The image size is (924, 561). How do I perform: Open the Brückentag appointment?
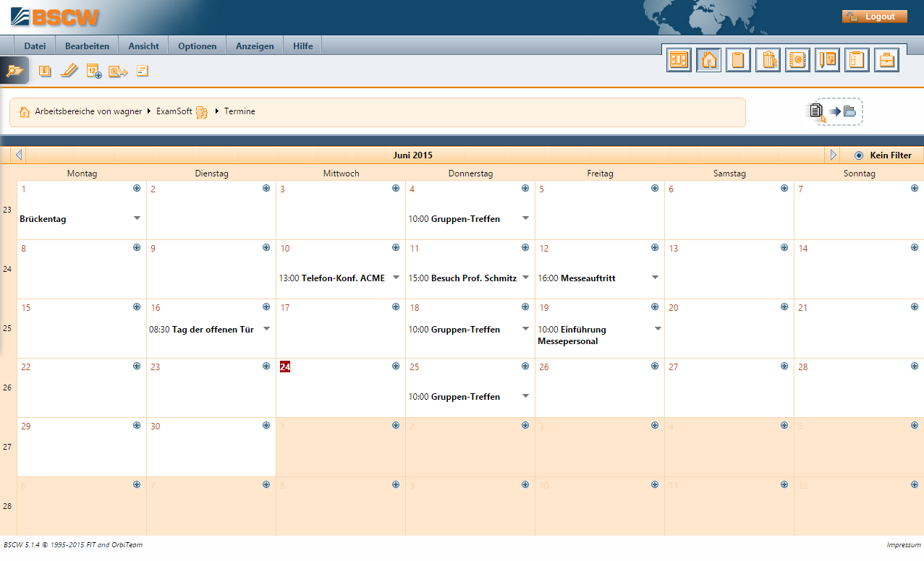tap(43, 219)
